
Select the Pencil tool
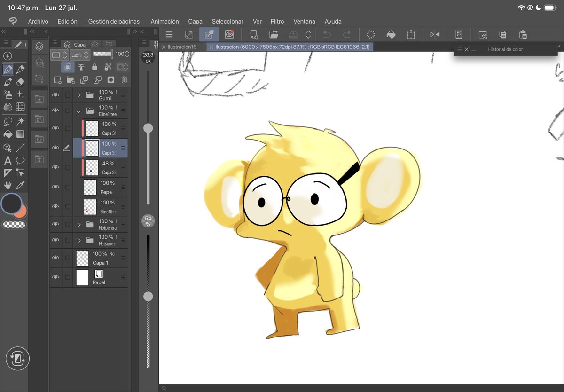(20, 70)
